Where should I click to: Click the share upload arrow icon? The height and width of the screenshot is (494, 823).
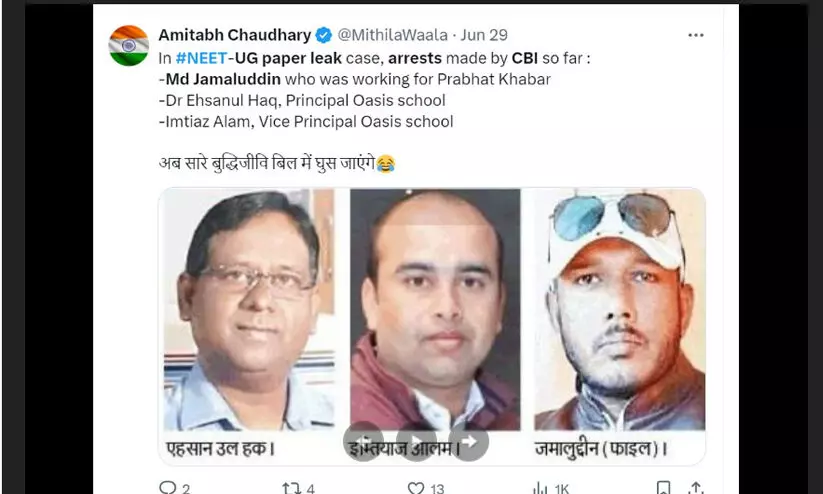(695, 488)
